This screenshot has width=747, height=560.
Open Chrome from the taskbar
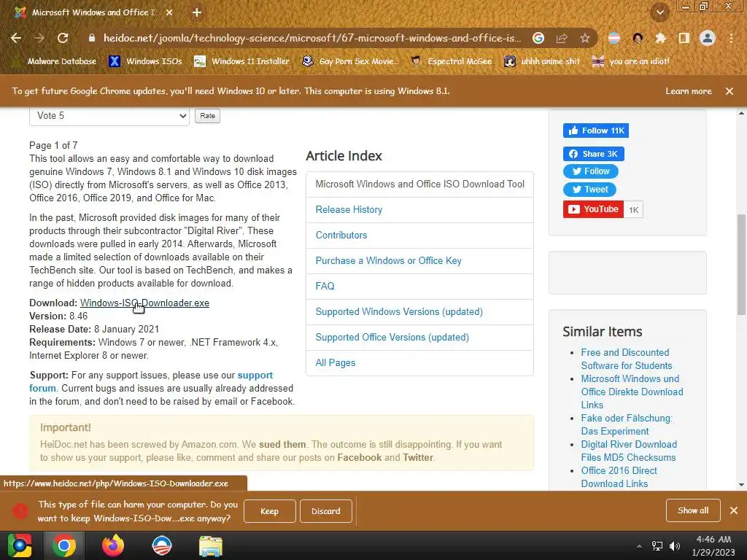click(64, 545)
